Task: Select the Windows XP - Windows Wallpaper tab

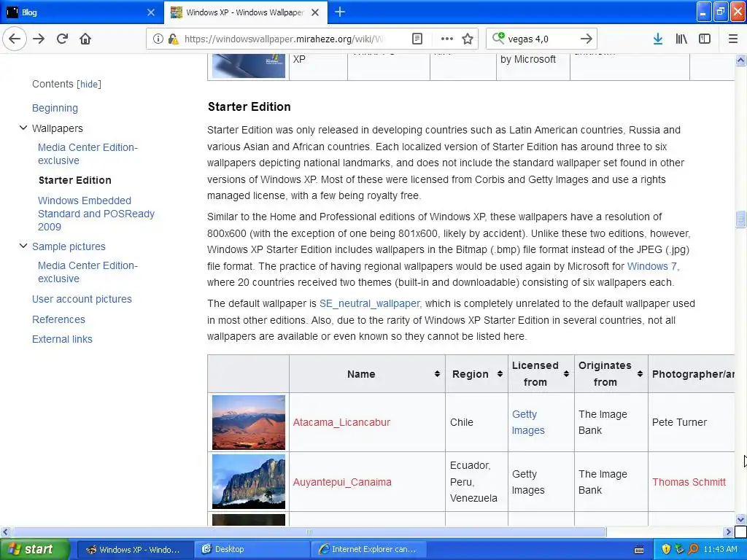Action: (x=246, y=12)
